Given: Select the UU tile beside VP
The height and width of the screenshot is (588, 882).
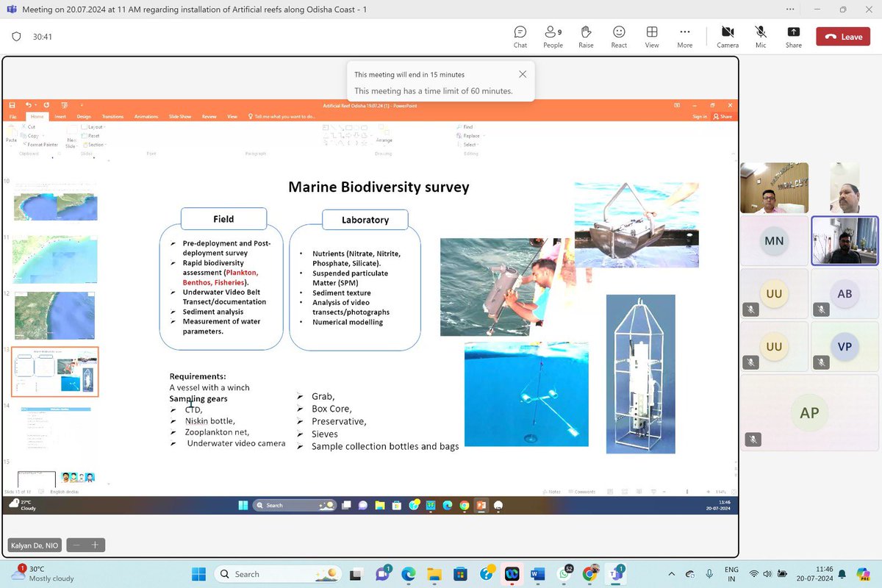Looking at the screenshot, I should click(x=774, y=346).
